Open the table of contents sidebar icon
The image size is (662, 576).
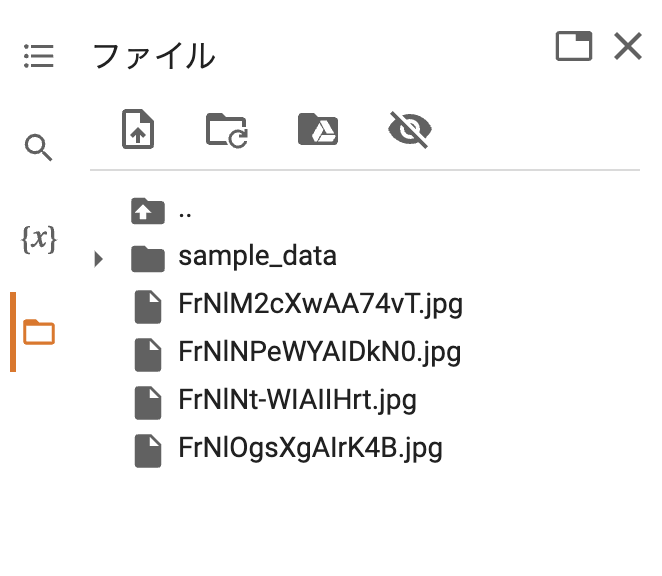pyautogui.click(x=38, y=56)
